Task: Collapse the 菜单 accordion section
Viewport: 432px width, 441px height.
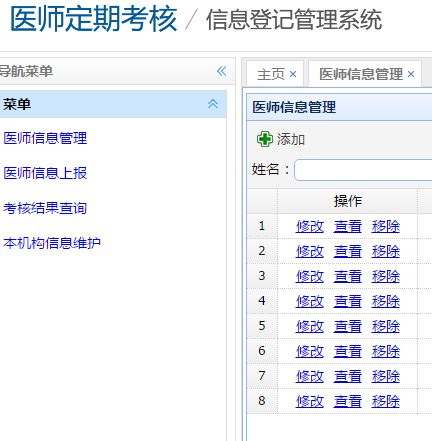Action: pyautogui.click(x=213, y=104)
